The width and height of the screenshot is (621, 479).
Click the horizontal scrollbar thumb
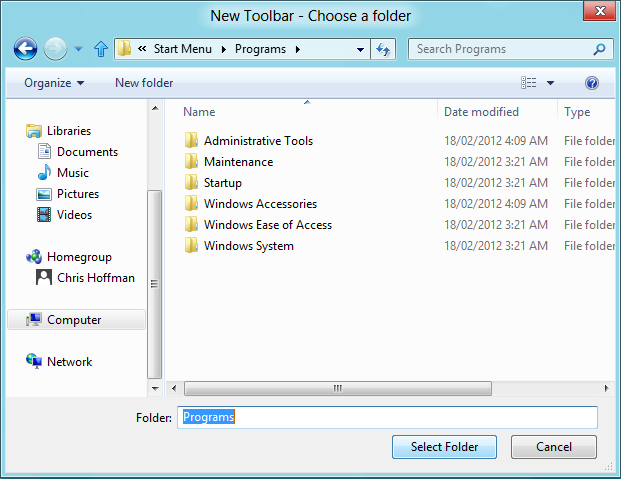pyautogui.click(x=338, y=388)
